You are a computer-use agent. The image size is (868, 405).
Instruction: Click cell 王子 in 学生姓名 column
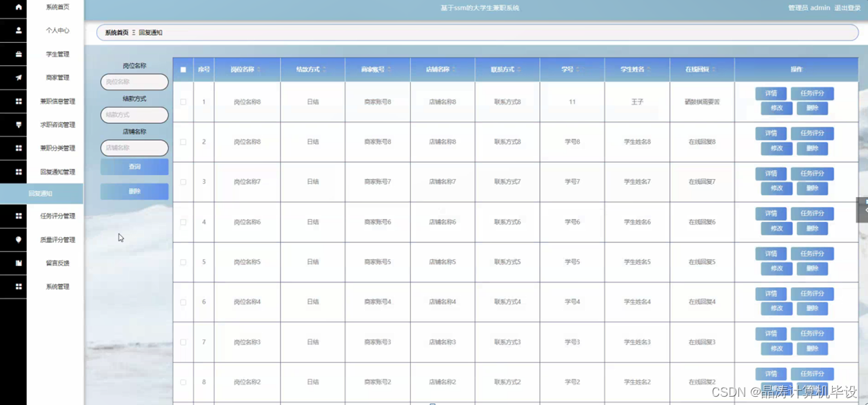coord(637,102)
